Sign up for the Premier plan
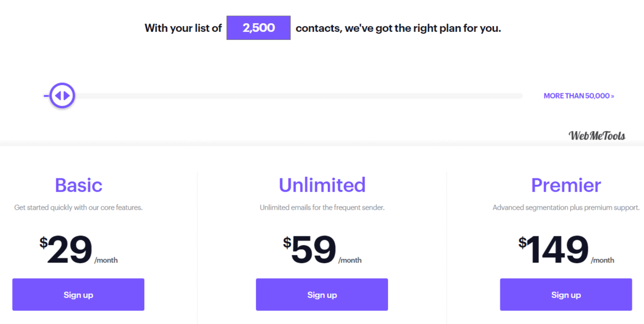The image size is (644, 324). (566, 294)
